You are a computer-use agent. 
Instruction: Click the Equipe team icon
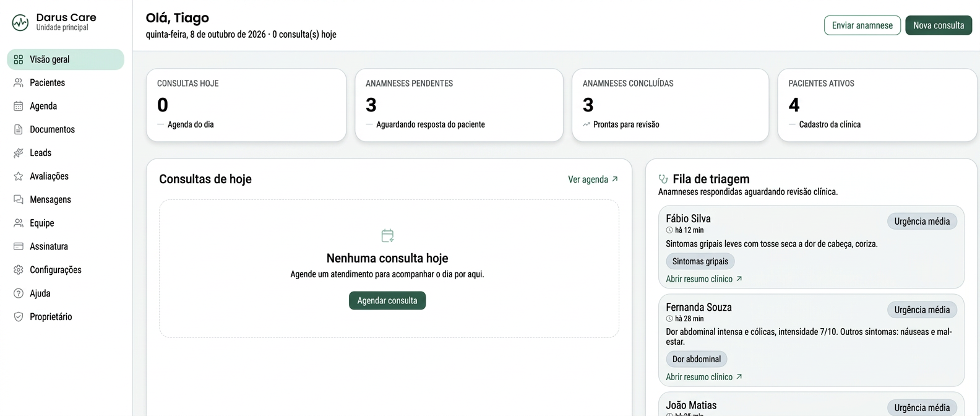[x=19, y=223]
